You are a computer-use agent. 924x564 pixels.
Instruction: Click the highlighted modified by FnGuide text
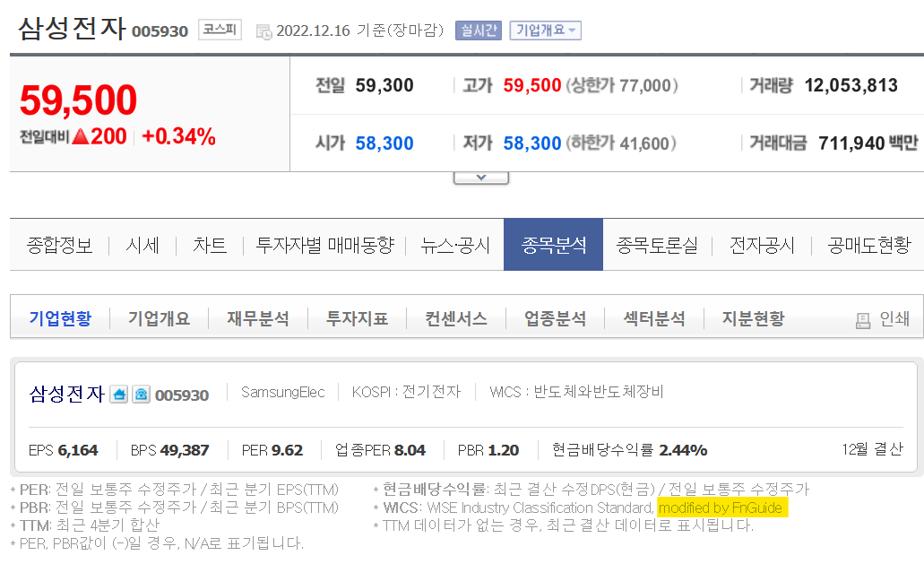click(x=722, y=508)
